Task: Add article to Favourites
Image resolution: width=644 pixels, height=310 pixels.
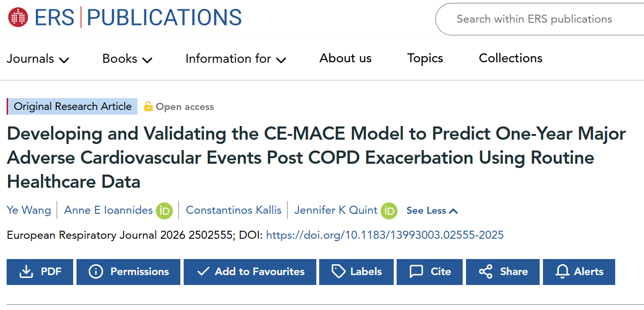Action: point(250,272)
